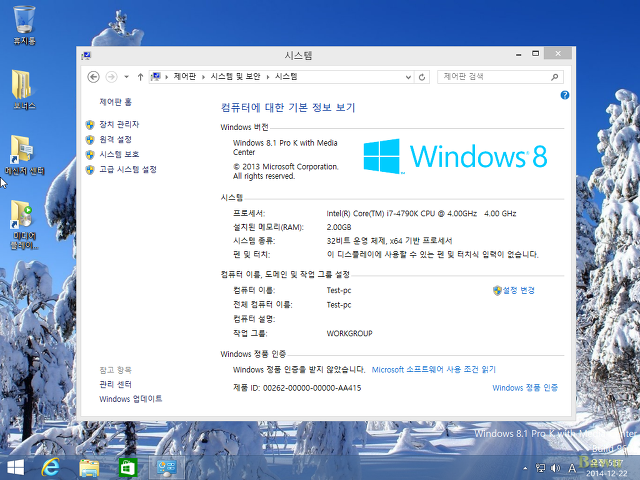
Task: Select 시스템 및 보안 breadcrumb
Action: (235, 76)
